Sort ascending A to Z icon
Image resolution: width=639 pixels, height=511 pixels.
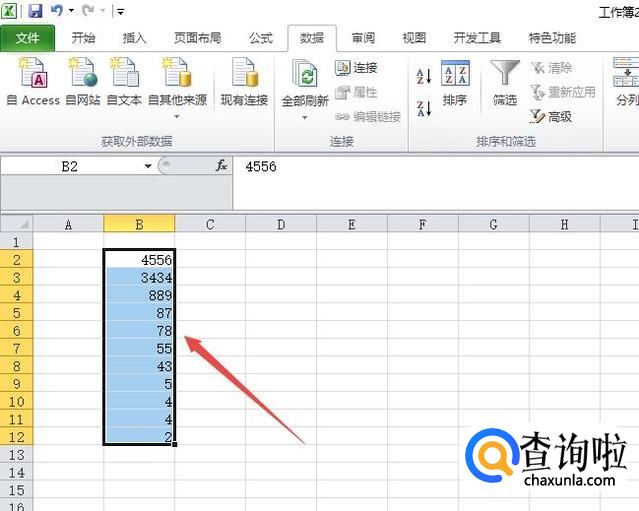[424, 76]
